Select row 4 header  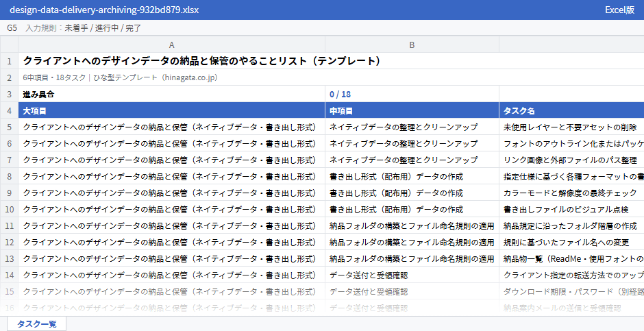tap(9, 110)
